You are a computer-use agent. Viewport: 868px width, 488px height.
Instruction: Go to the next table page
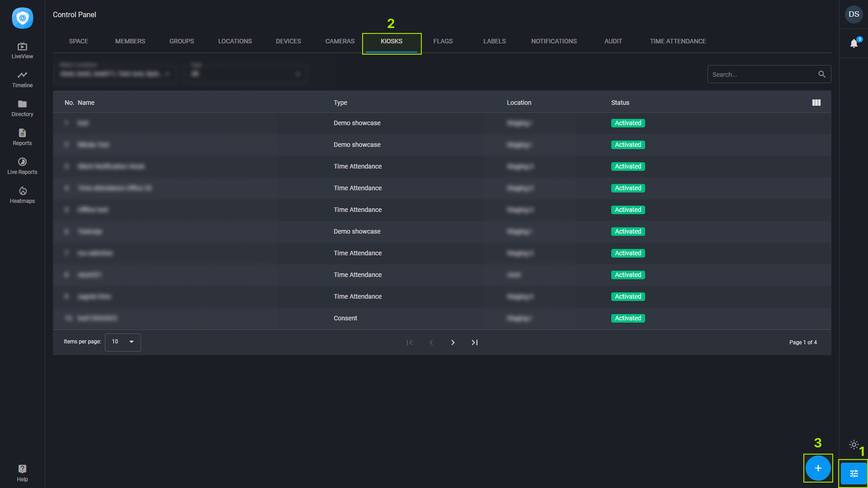click(x=453, y=343)
